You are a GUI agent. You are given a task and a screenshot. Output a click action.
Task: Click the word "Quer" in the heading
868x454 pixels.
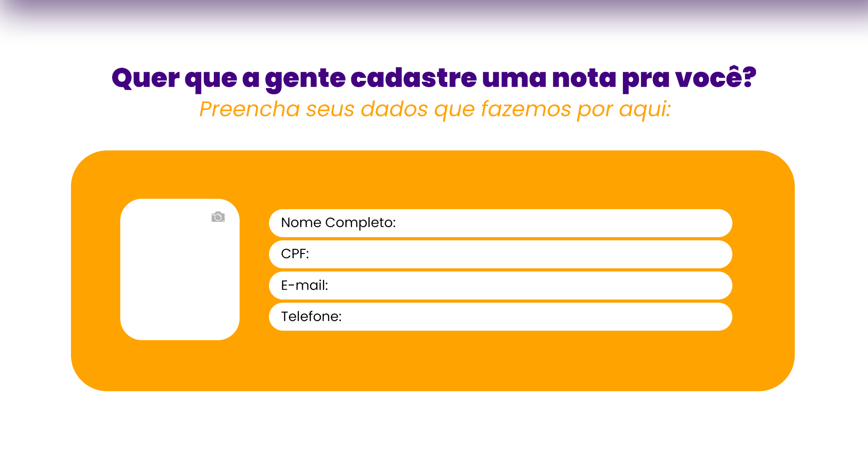point(146,78)
